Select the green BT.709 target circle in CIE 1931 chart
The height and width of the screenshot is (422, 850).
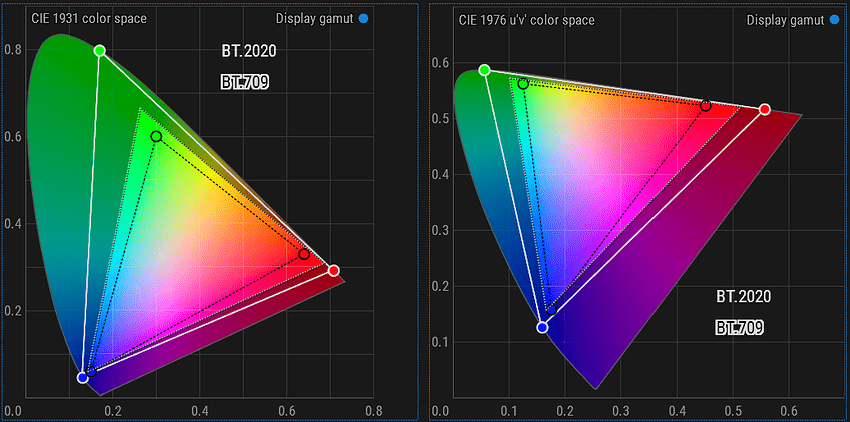156,136
